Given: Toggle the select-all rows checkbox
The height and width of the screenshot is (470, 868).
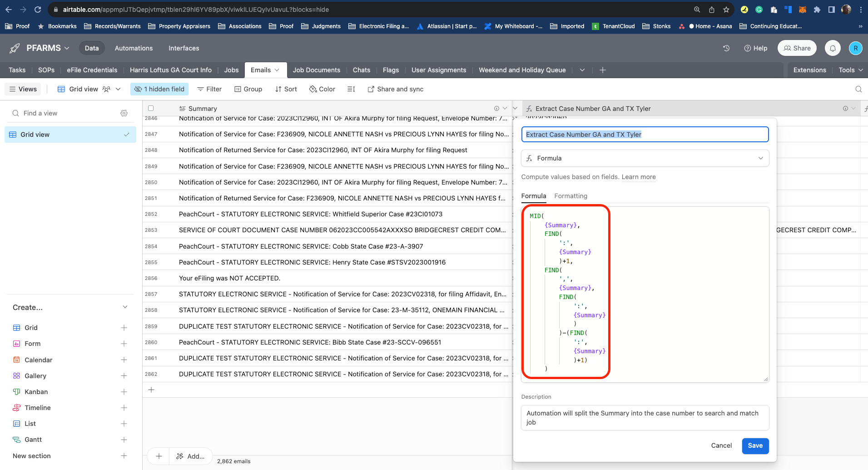Looking at the screenshot, I should pyautogui.click(x=151, y=108).
